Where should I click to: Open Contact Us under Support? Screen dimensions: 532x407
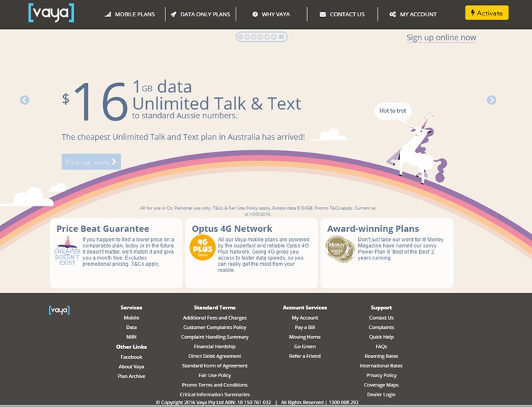(x=382, y=318)
